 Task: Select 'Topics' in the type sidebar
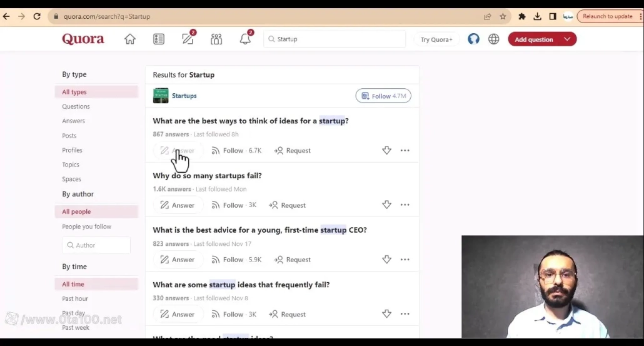[71, 165]
